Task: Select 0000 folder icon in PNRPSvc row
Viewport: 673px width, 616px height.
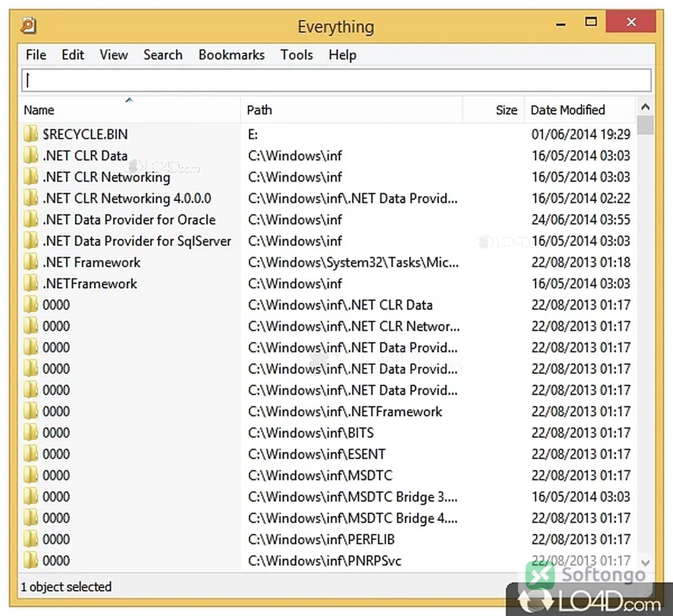Action: tap(31, 561)
